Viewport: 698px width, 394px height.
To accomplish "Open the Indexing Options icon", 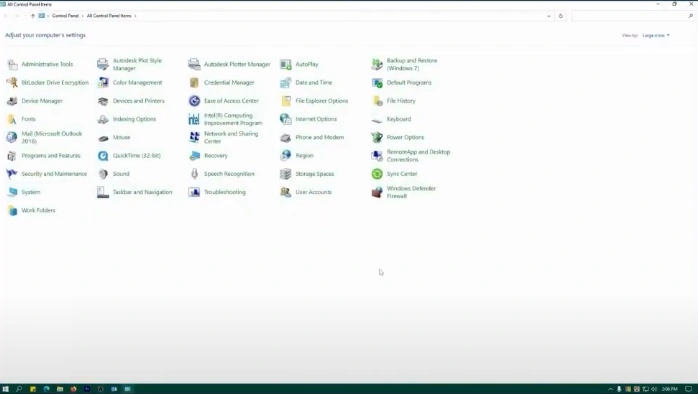I will tap(103, 119).
